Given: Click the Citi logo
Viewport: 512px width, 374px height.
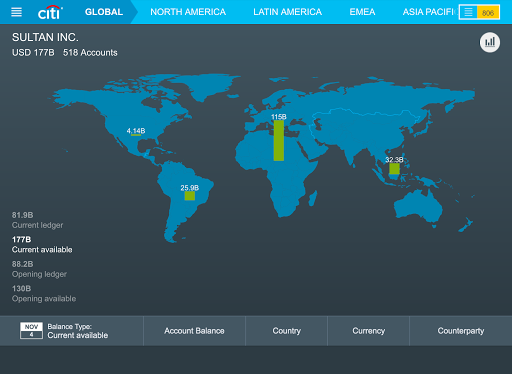Looking at the screenshot, I should (50, 12).
